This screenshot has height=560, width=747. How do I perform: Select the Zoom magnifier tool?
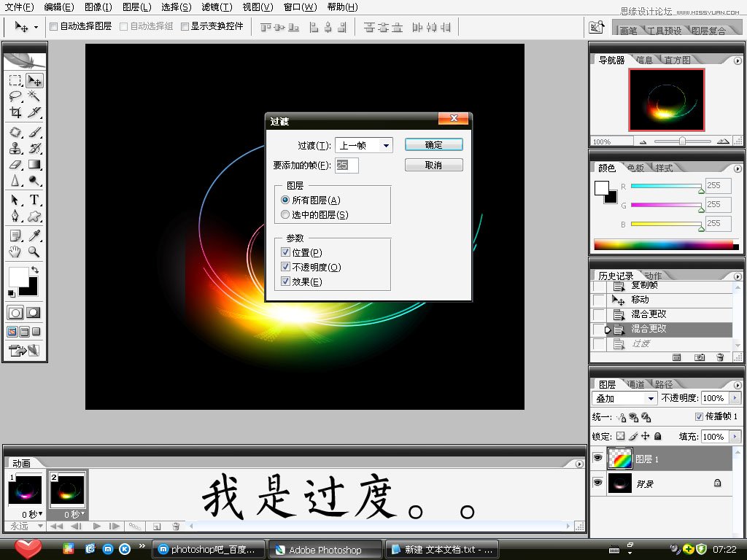click(x=34, y=252)
